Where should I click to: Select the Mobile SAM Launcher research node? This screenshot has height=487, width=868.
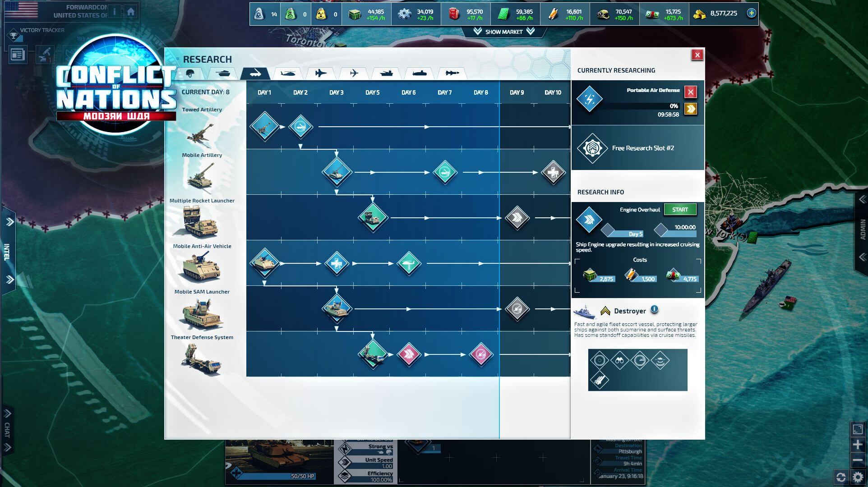[x=337, y=309]
